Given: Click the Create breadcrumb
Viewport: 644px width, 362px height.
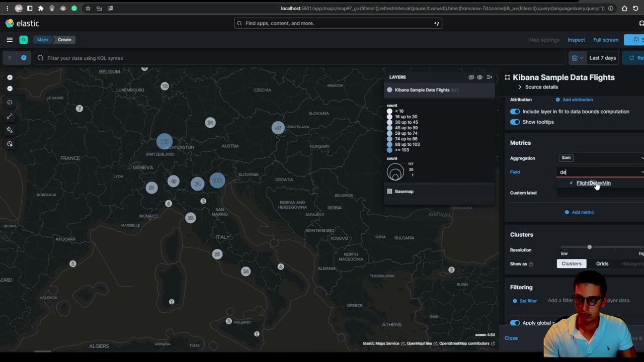Looking at the screenshot, I should pos(64,40).
